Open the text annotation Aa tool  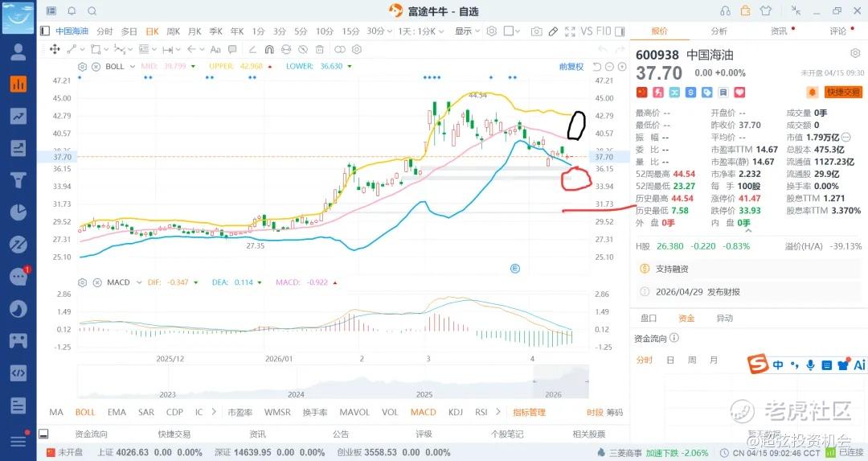pos(216,49)
